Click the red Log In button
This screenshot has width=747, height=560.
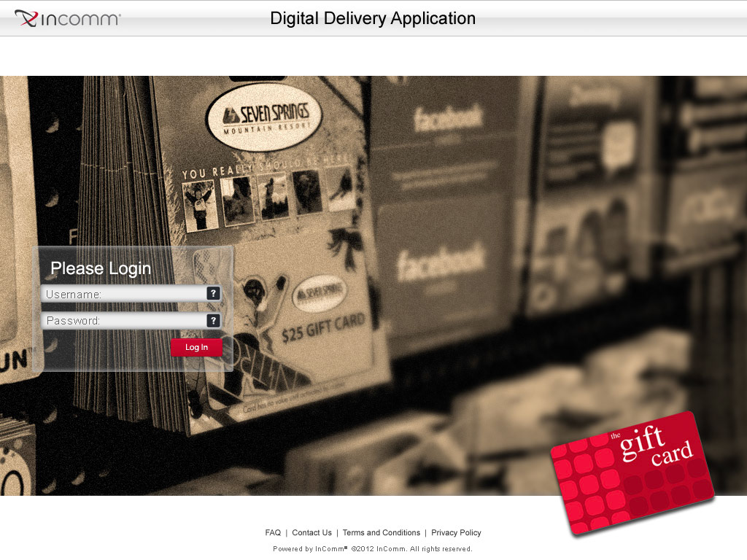tap(196, 347)
